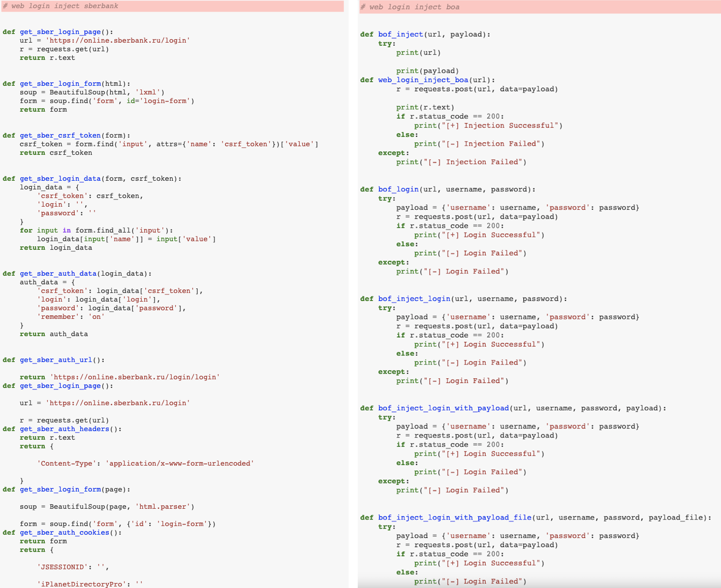The image size is (721, 588).
Task: Click the "'csrf_token': csrf_token," entry
Action: click(x=90, y=195)
